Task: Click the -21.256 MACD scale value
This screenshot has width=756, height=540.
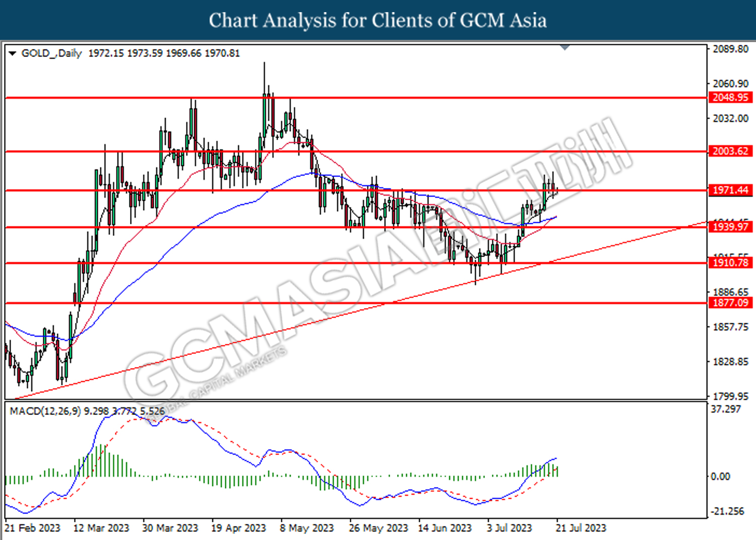Action: point(727,511)
